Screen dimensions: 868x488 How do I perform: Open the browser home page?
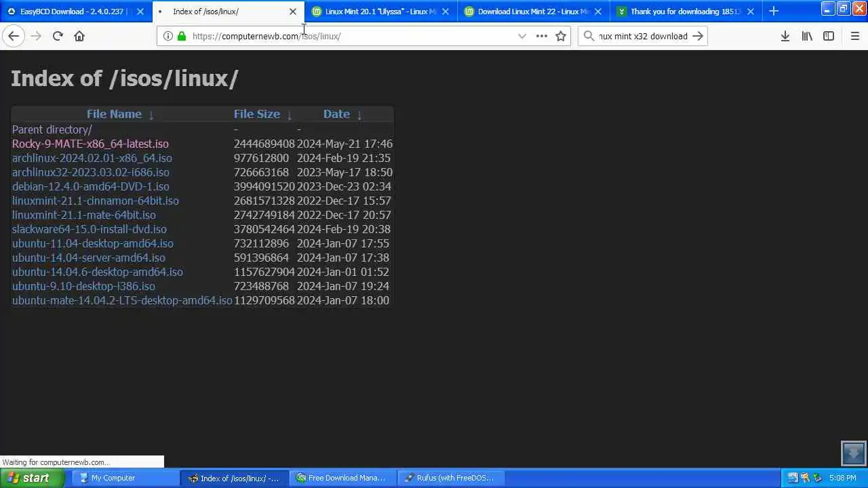[x=79, y=36]
